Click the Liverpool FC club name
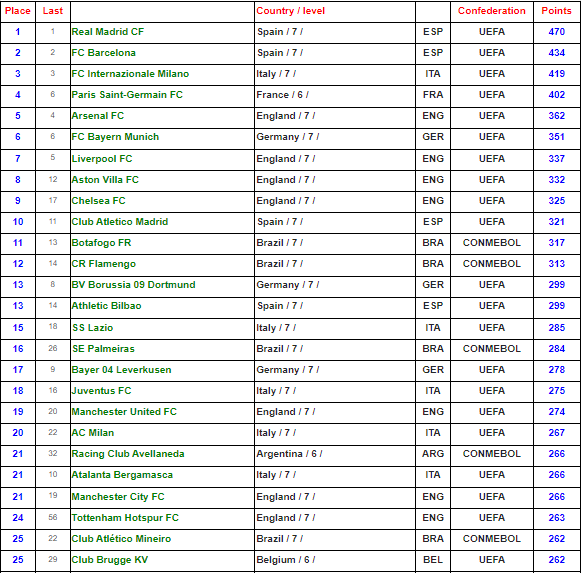583x573 pixels. tap(102, 159)
